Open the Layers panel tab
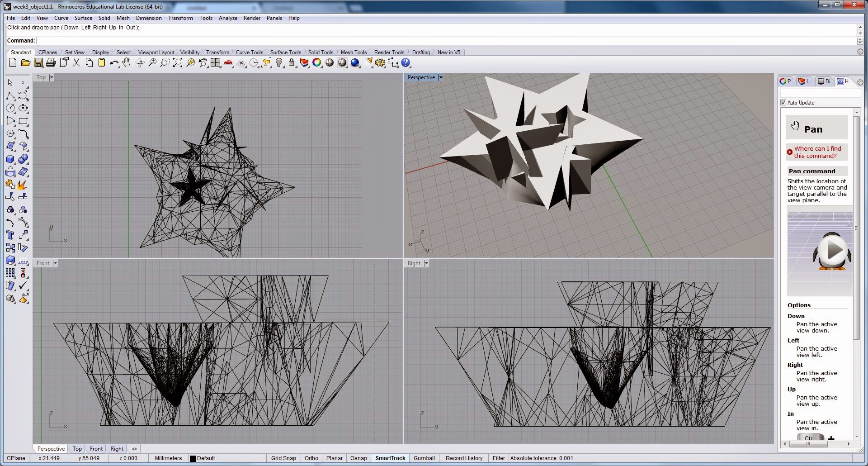 pos(805,81)
